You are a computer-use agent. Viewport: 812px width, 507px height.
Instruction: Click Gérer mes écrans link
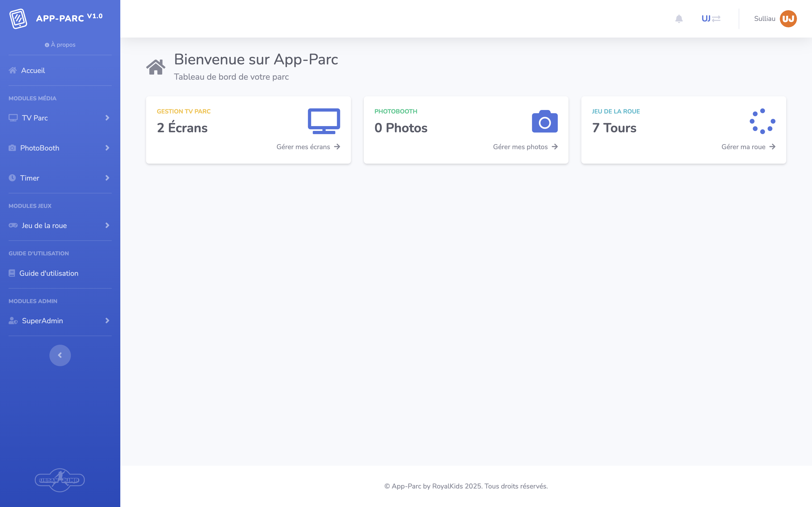(x=308, y=146)
